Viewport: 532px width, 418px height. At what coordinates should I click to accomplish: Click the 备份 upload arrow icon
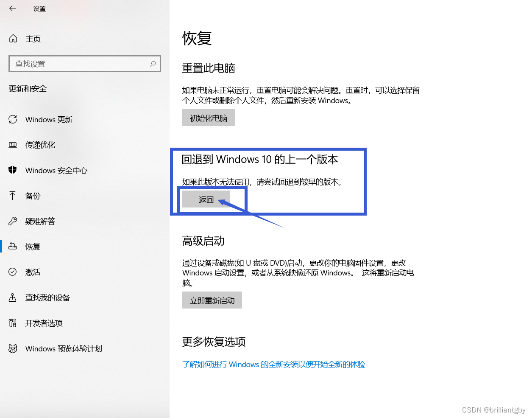pyautogui.click(x=13, y=196)
